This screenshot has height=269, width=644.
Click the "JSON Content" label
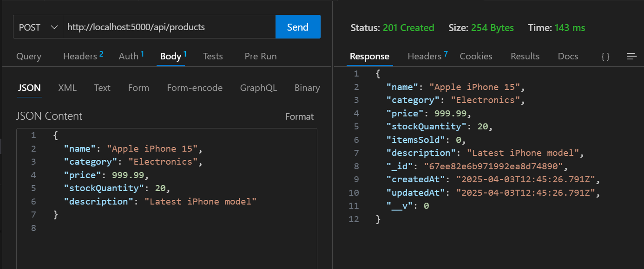(x=49, y=116)
